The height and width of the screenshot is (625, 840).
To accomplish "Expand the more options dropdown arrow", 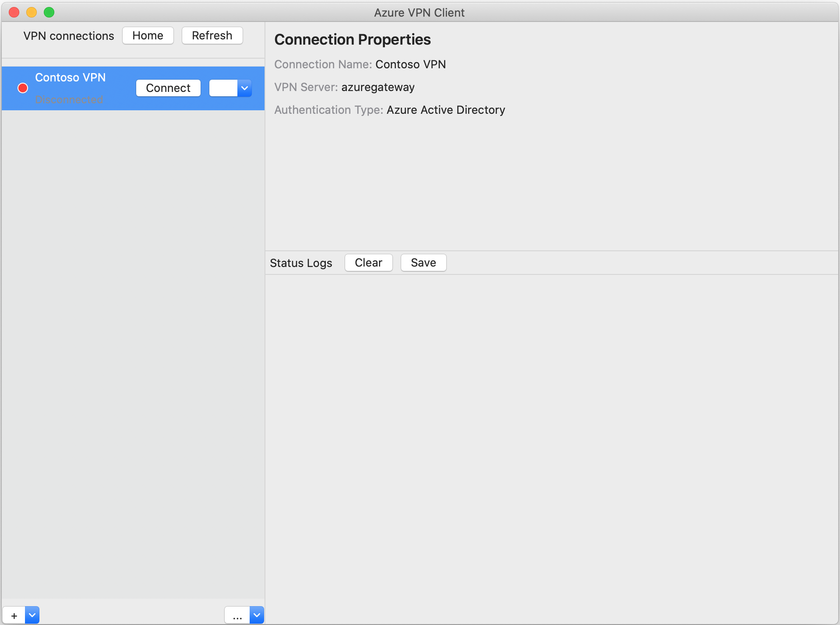I will 257,615.
